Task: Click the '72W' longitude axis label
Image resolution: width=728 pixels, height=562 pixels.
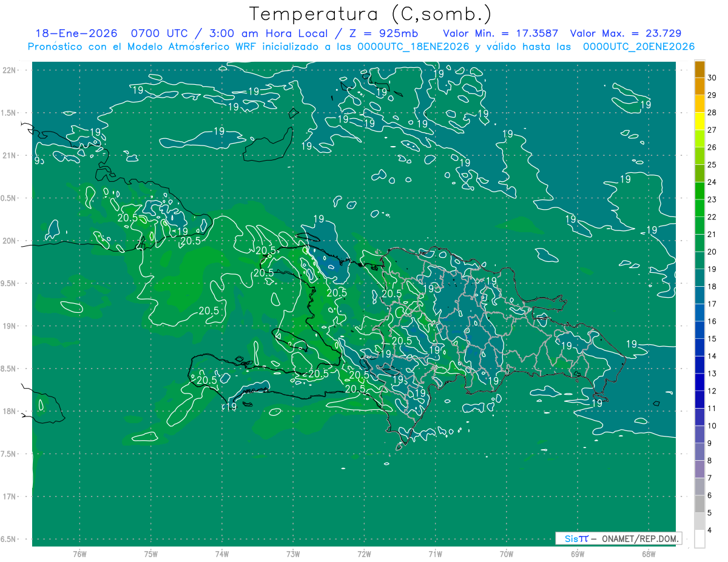Action: point(364,554)
